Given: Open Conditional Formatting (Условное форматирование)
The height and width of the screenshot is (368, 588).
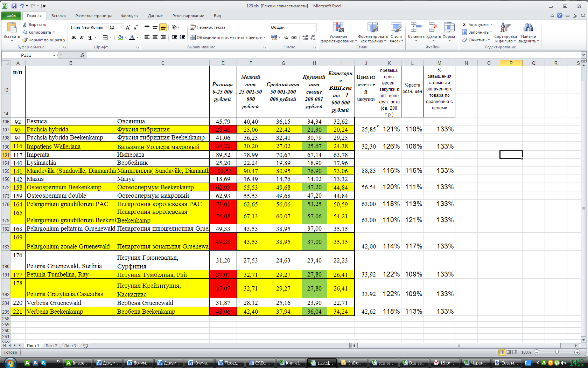Looking at the screenshot, I should pos(338,33).
